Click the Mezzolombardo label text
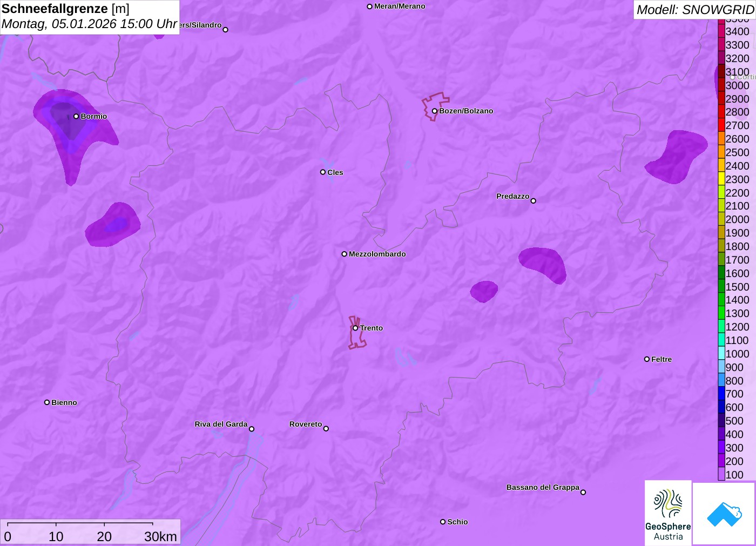Image resolution: width=756 pixels, height=546 pixels. [x=377, y=254]
